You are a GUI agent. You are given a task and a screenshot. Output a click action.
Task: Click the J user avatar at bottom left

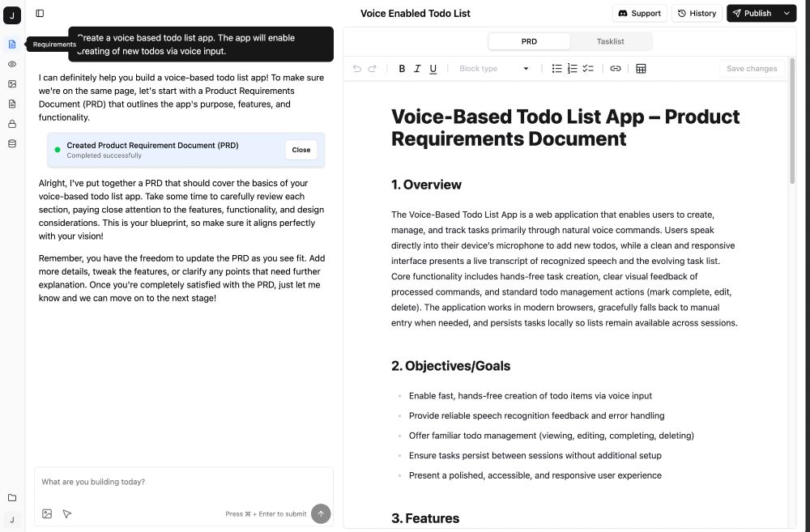[12, 520]
